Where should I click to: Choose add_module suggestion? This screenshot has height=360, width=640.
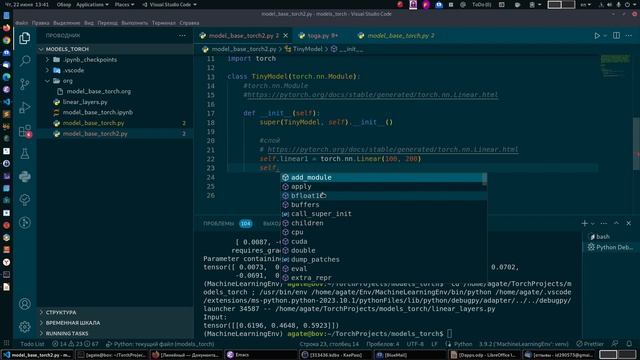(x=384, y=178)
